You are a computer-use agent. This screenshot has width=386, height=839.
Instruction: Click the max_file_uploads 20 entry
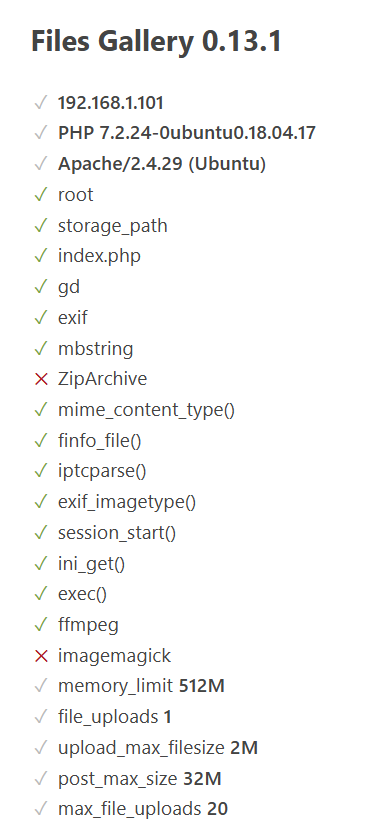coord(143,810)
